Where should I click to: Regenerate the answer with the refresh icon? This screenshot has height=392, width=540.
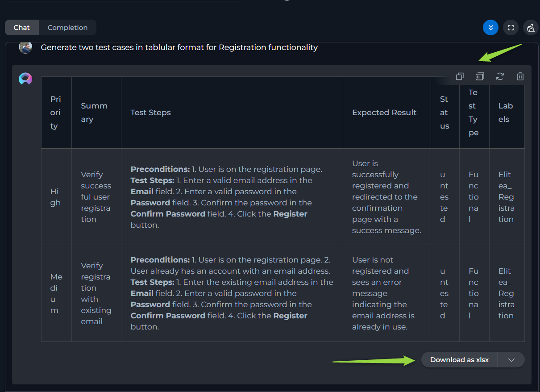500,76
